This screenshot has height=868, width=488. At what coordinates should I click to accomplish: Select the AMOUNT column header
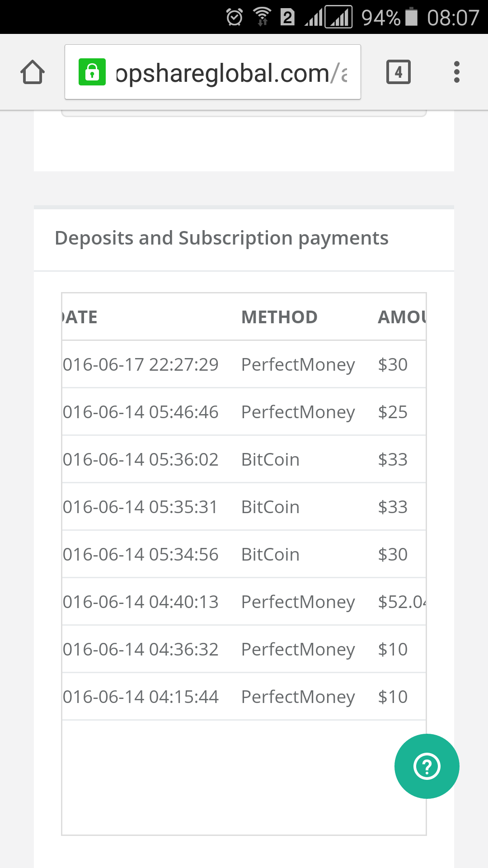click(401, 317)
